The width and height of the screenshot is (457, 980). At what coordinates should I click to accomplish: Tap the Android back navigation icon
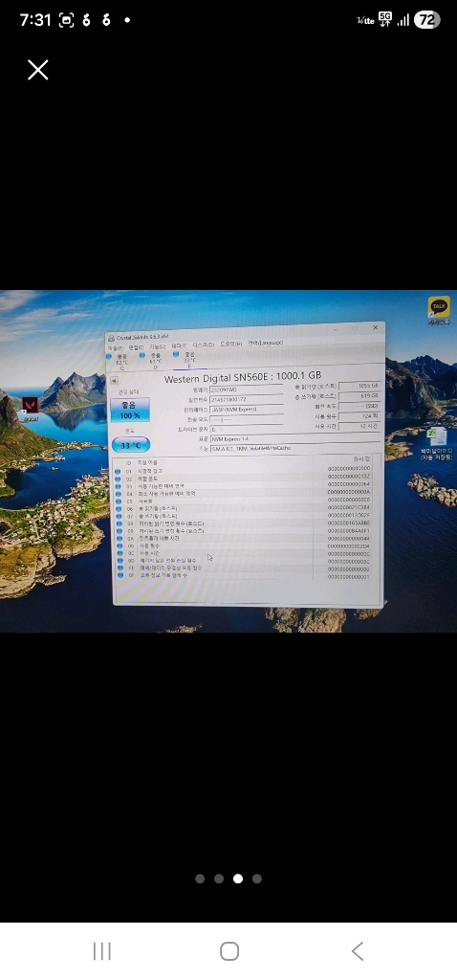point(358,951)
